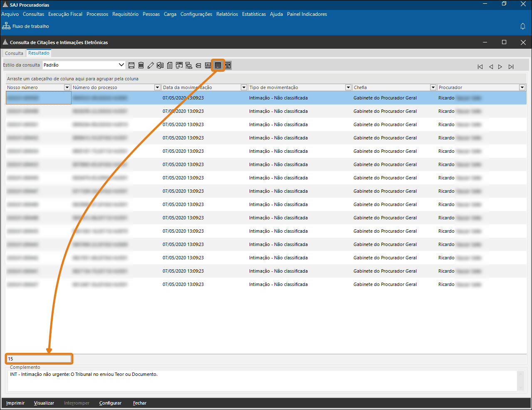Click the pencil edit icon in toolbar
The width and height of the screenshot is (532, 410).
point(151,65)
